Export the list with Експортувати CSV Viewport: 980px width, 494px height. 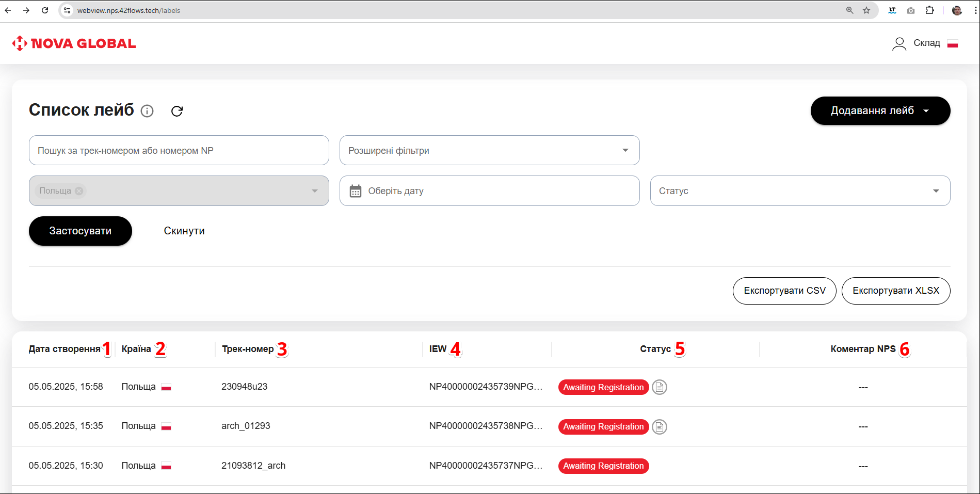click(x=784, y=291)
